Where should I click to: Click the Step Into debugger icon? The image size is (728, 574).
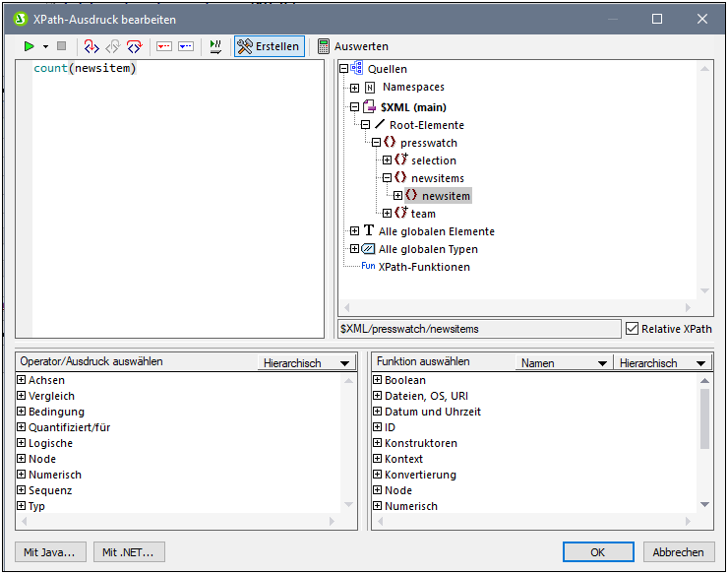pyautogui.click(x=91, y=46)
